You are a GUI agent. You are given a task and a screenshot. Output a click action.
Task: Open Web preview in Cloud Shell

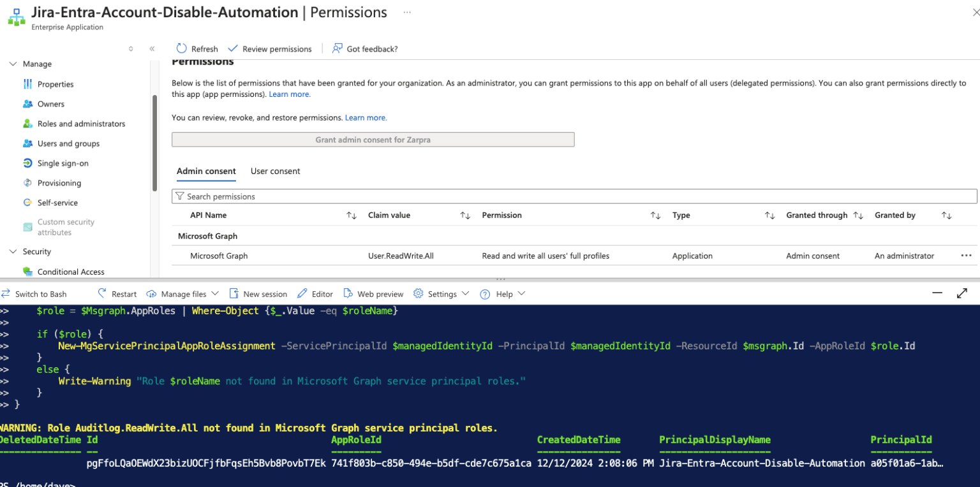click(x=373, y=293)
